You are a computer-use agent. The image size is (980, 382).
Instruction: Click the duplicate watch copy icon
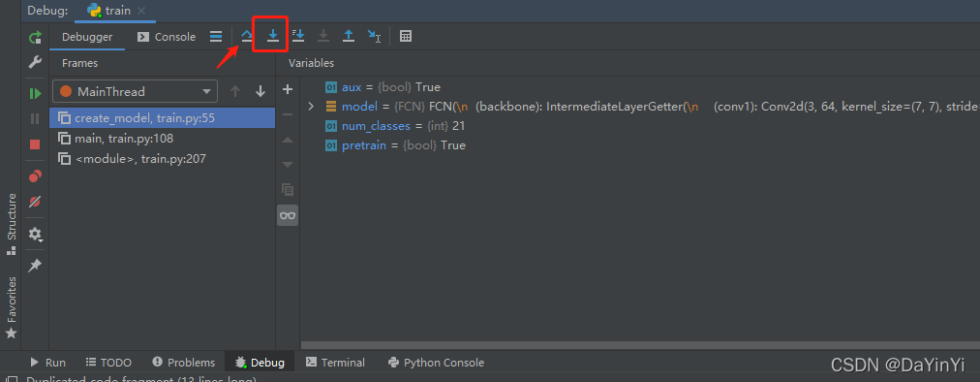(x=288, y=189)
